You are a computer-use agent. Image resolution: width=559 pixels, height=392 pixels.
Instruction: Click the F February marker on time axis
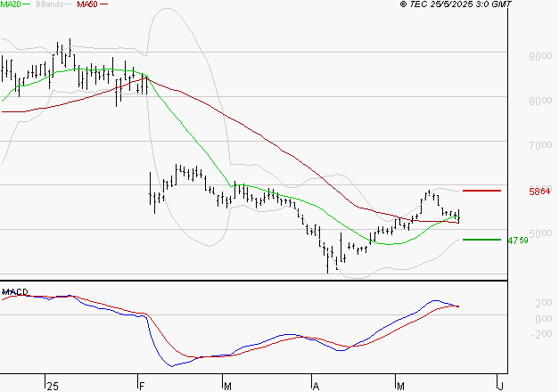click(142, 387)
